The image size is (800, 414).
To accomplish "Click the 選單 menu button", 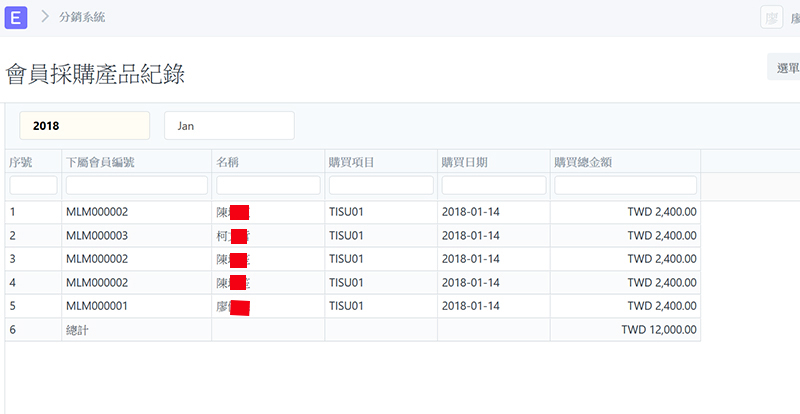I will click(786, 68).
